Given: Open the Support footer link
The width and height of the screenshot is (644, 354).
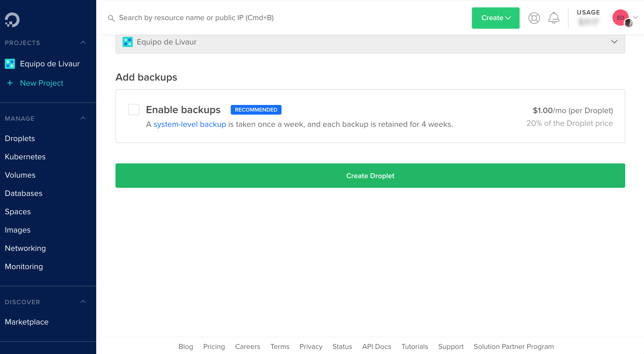Looking at the screenshot, I should click(x=451, y=347).
